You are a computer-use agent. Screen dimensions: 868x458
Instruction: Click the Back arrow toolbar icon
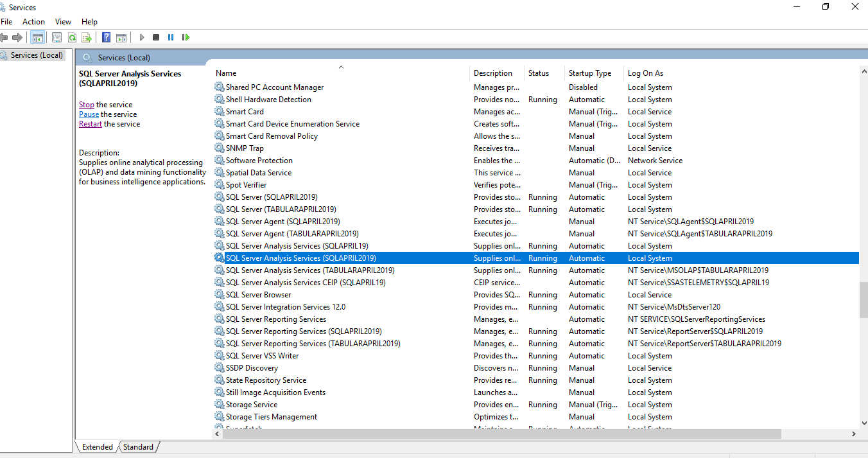click(x=4, y=37)
